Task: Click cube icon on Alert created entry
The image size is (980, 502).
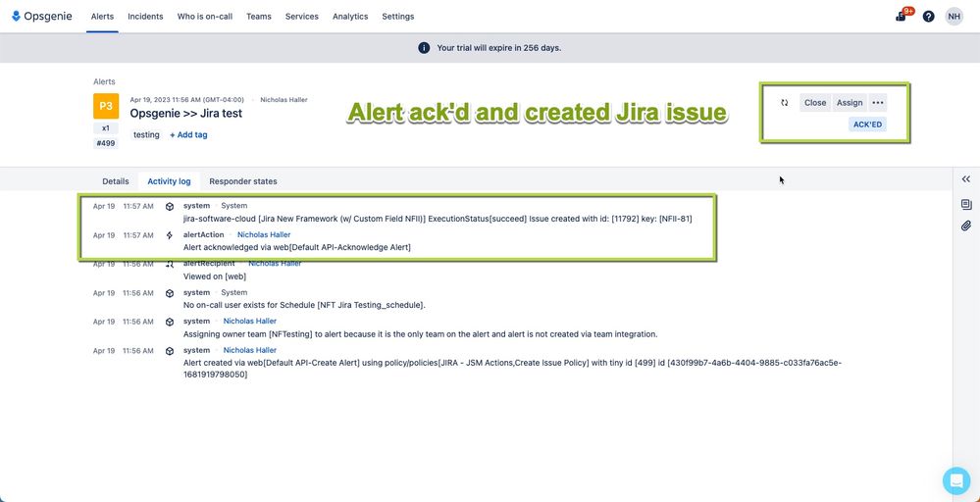Action: coord(170,351)
